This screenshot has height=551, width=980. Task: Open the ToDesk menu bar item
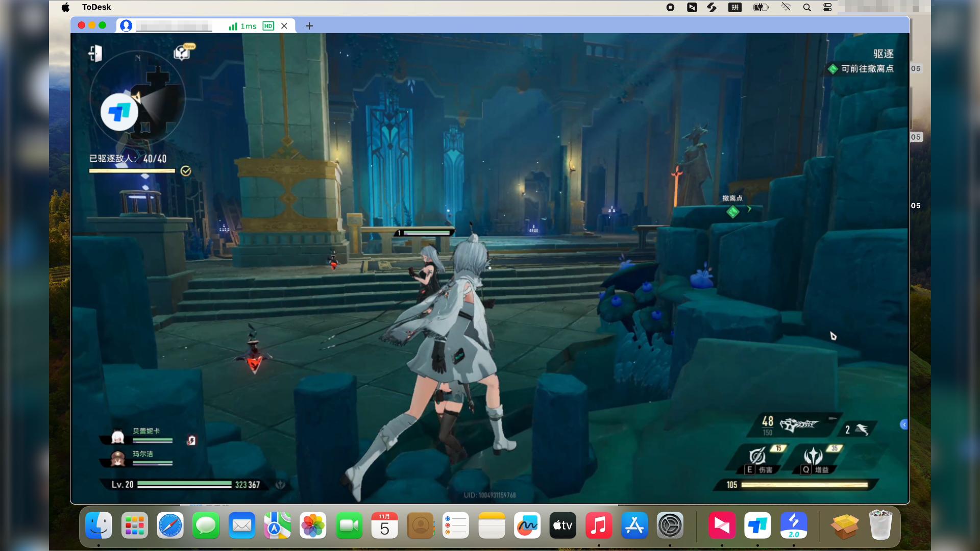tap(96, 7)
